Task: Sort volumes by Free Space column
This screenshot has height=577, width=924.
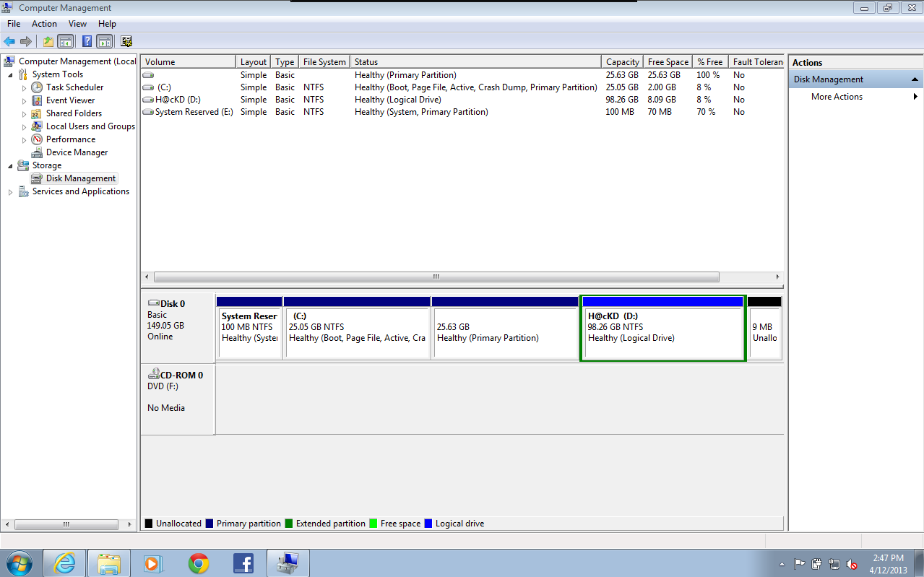Action: pos(668,62)
